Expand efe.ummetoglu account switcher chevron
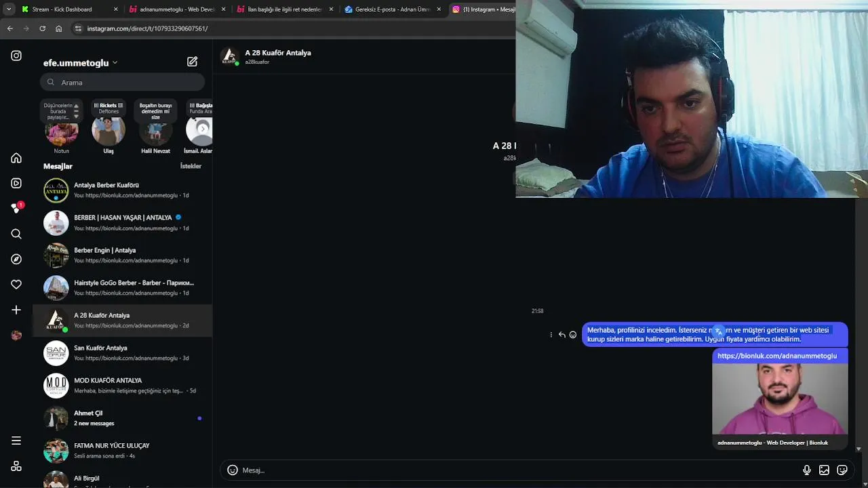 coord(115,62)
